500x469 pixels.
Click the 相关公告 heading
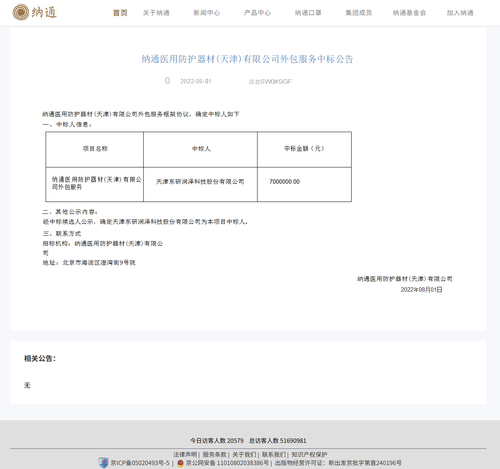pyautogui.click(x=40, y=359)
